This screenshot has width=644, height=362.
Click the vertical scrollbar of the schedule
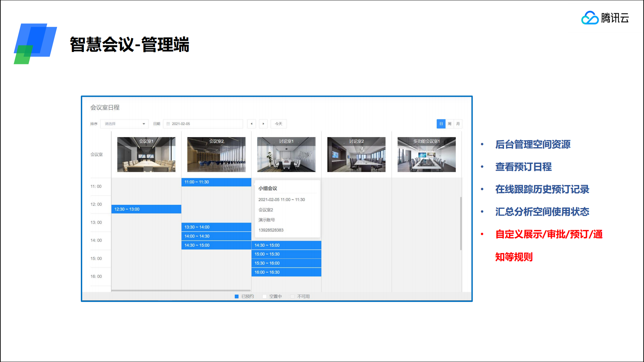pyautogui.click(x=461, y=223)
